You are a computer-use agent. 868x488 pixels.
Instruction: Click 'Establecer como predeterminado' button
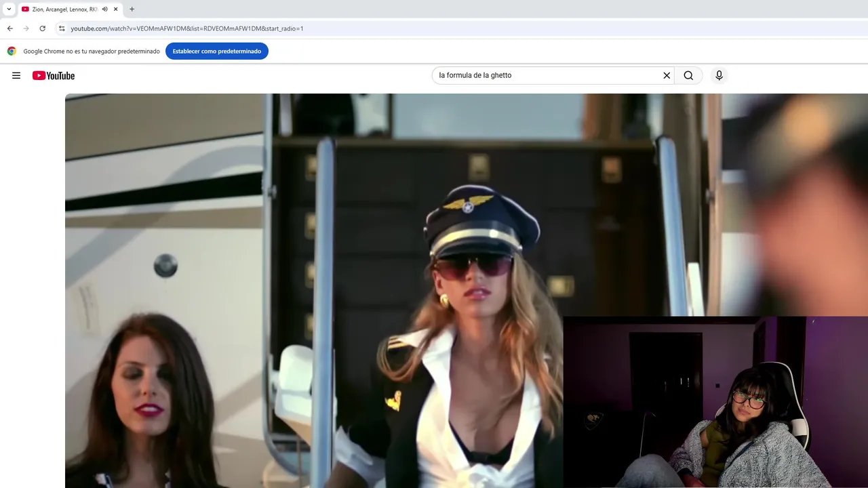(217, 52)
